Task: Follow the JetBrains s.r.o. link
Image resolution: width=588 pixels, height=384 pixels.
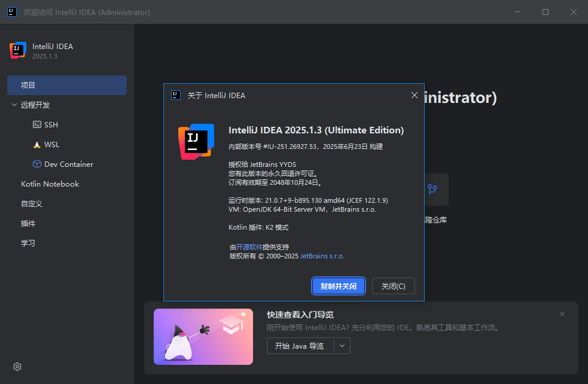Action: (x=322, y=256)
